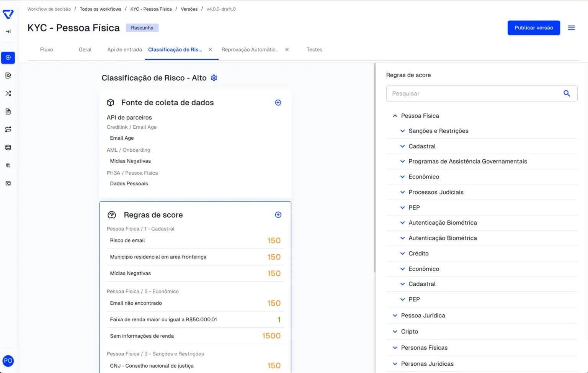Open the document page sidebar icon
The height and width of the screenshot is (373, 588).
(8, 111)
